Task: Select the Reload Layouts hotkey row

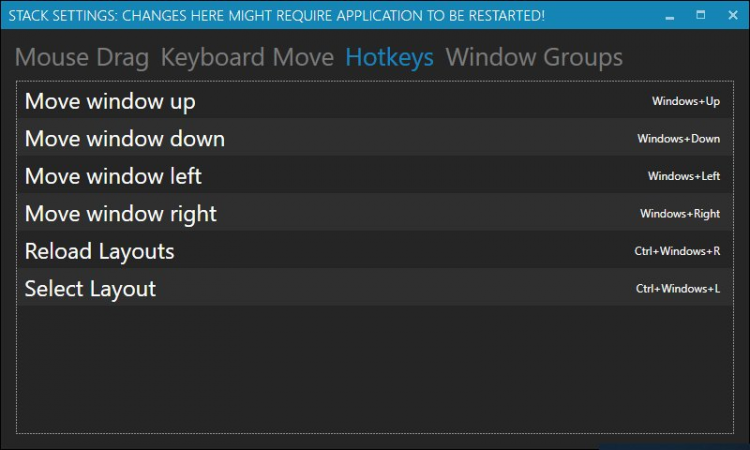Action: pyautogui.click(x=100, y=251)
